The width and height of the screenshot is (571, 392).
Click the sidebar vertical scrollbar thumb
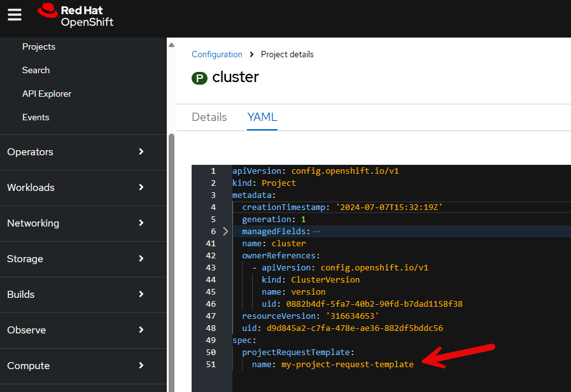[x=171, y=262]
